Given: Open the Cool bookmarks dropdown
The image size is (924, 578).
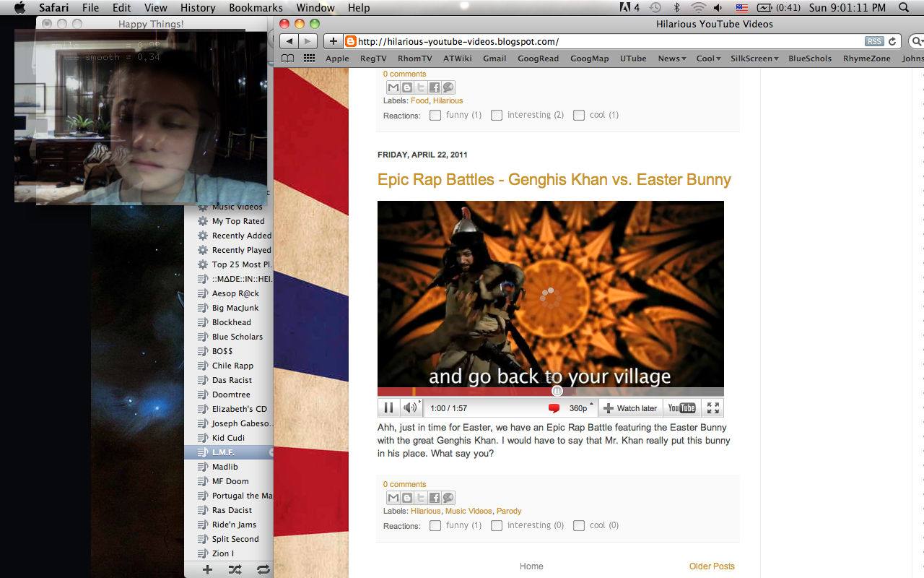Looking at the screenshot, I should [708, 59].
